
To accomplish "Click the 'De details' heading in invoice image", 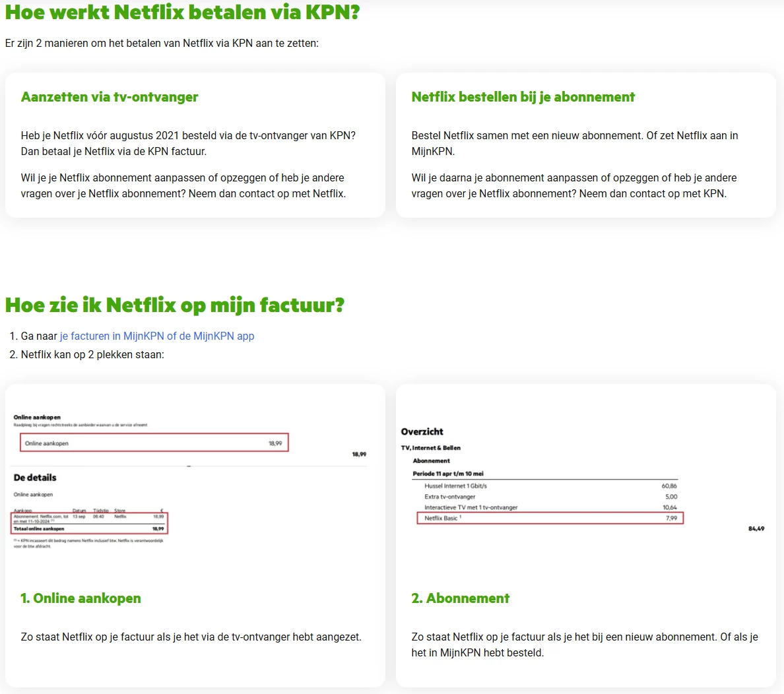I will click(35, 478).
